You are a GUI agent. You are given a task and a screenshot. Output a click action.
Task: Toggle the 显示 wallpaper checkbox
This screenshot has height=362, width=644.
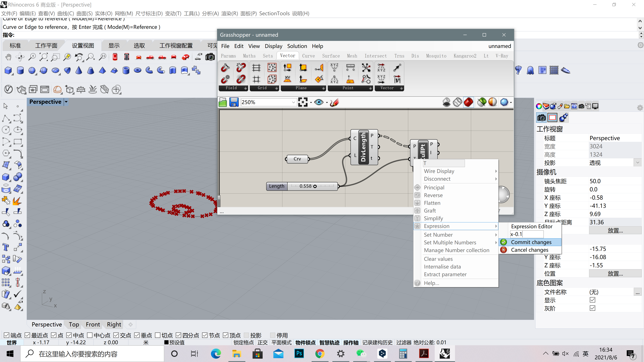click(592, 300)
